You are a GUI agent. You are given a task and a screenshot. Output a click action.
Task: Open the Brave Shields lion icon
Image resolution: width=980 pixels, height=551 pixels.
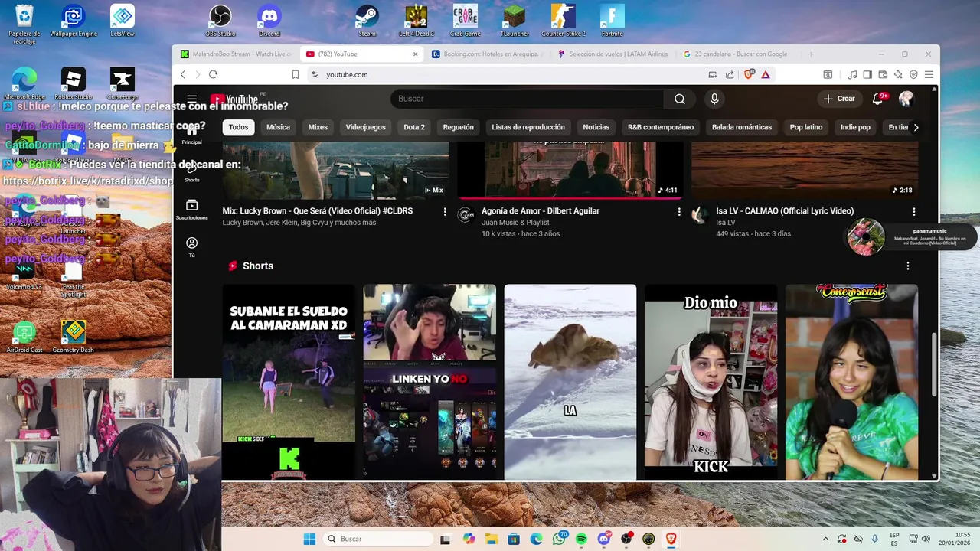click(x=749, y=74)
